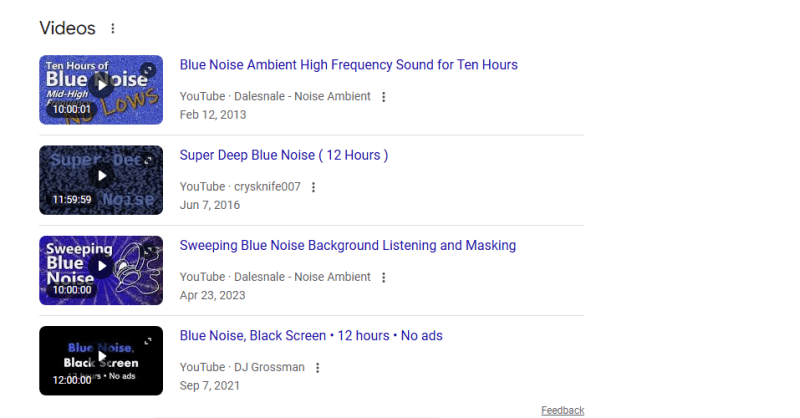Open Sweeping Blue Noise Background Listening link
This screenshot has width=800, height=418.
pos(347,245)
